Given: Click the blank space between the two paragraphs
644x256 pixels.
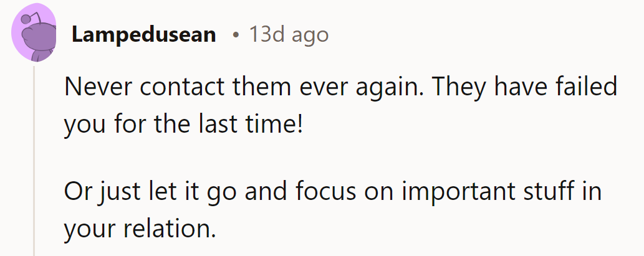Looking at the screenshot, I should point(312,158).
